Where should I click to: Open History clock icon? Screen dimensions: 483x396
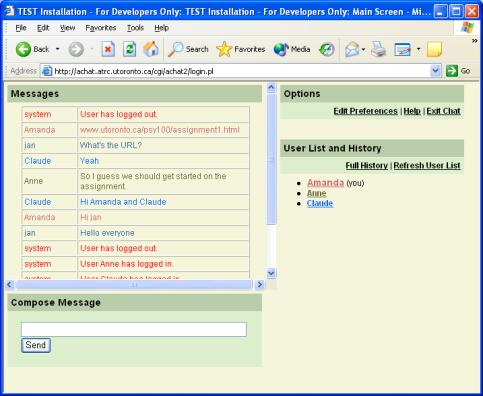tap(326, 50)
